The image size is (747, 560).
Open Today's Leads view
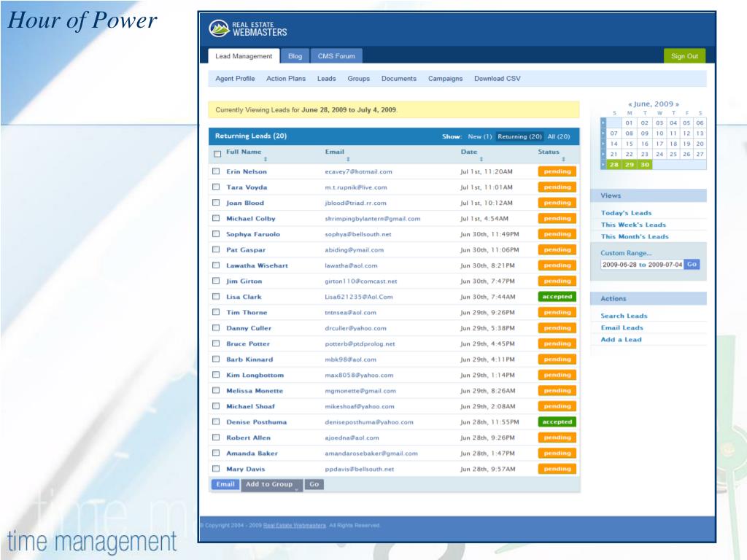click(x=626, y=213)
